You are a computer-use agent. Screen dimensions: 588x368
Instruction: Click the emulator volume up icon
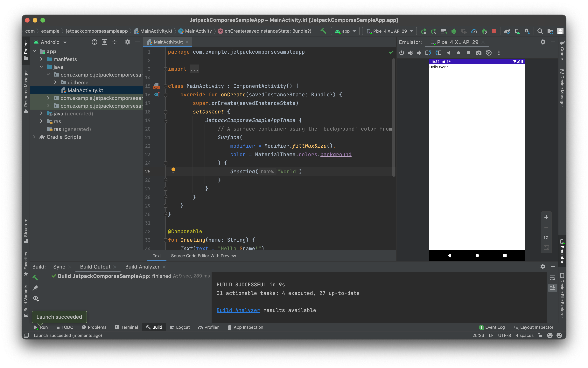pyautogui.click(x=410, y=53)
